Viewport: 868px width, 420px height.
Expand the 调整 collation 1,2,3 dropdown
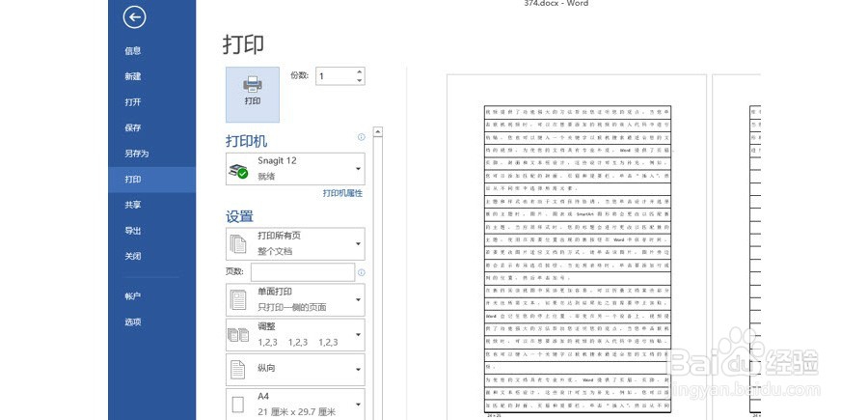pyautogui.click(x=295, y=335)
